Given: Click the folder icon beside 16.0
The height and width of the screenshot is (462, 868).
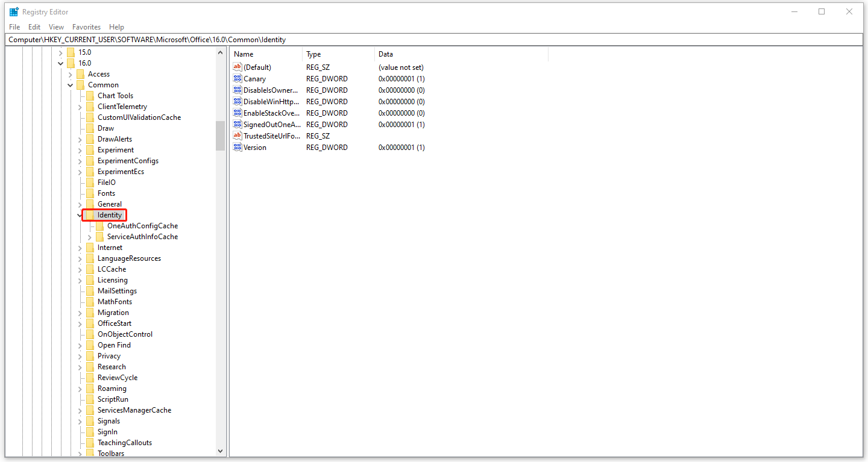Looking at the screenshot, I should click(x=71, y=63).
